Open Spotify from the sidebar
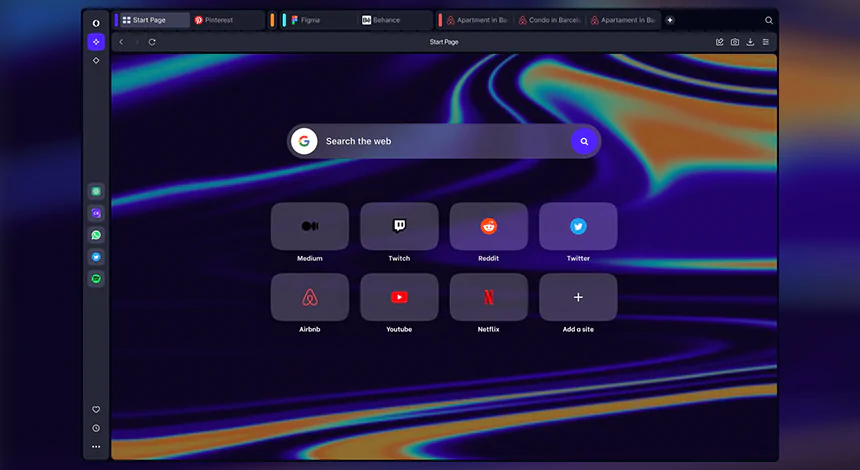This screenshot has height=470, width=860. coord(96,279)
